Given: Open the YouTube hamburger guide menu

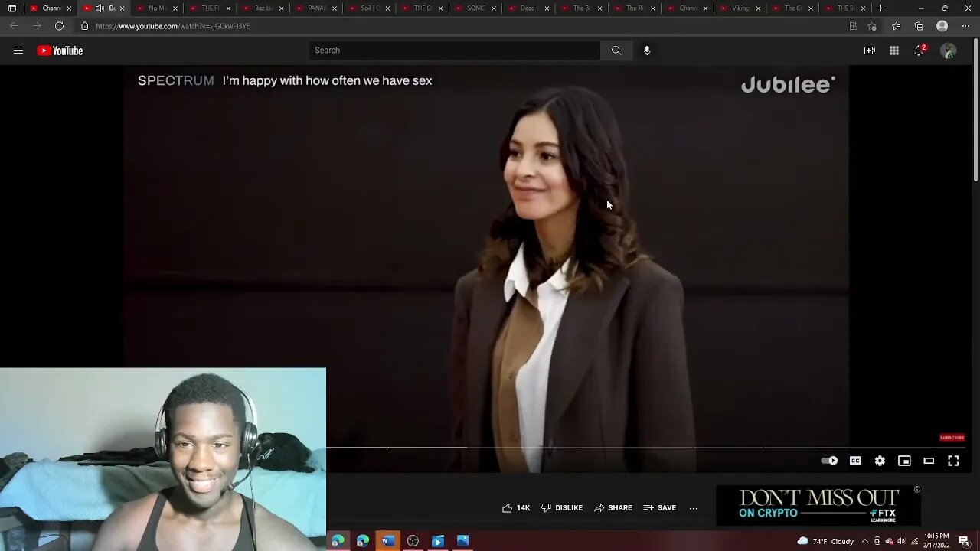Looking at the screenshot, I should click(x=18, y=51).
